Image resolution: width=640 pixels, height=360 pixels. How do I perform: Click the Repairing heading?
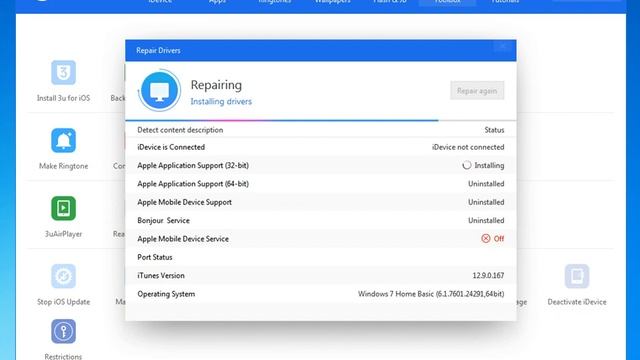tap(216, 85)
